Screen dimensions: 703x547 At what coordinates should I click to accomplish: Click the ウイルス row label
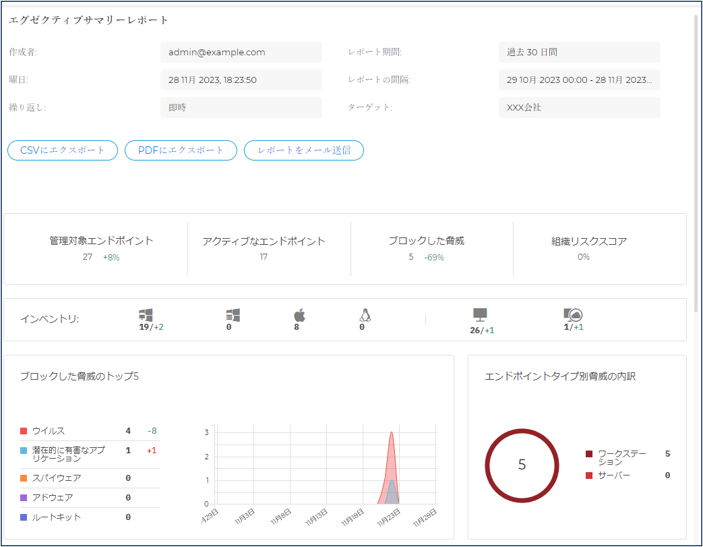click(48, 431)
